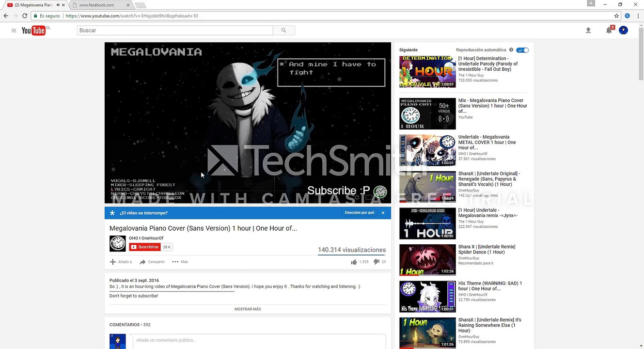Toggle Reproducción automática switch
Image resolution: width=644 pixels, height=349 pixels.
point(522,50)
